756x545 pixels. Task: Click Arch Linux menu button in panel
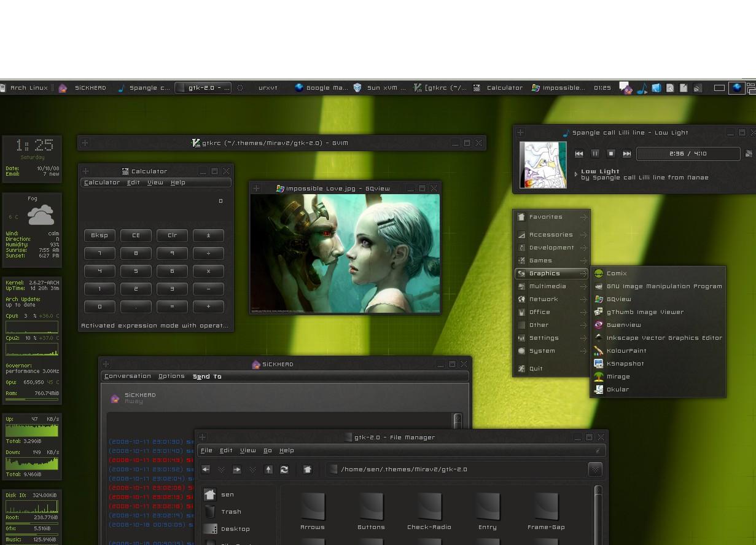click(24, 88)
